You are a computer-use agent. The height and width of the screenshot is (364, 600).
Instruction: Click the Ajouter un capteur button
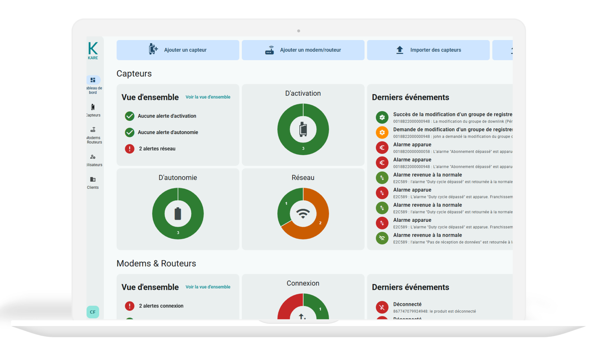click(177, 50)
